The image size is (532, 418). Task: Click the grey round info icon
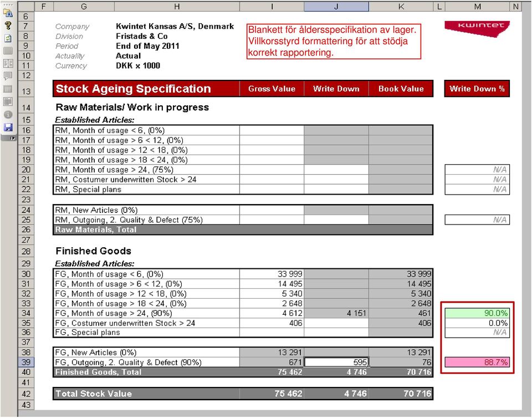(8, 115)
